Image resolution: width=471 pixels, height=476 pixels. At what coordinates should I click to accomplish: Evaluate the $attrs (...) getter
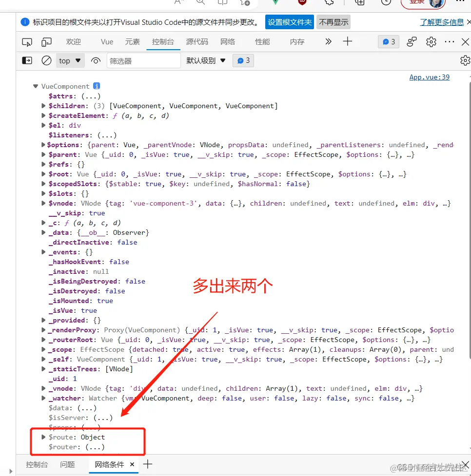point(91,96)
